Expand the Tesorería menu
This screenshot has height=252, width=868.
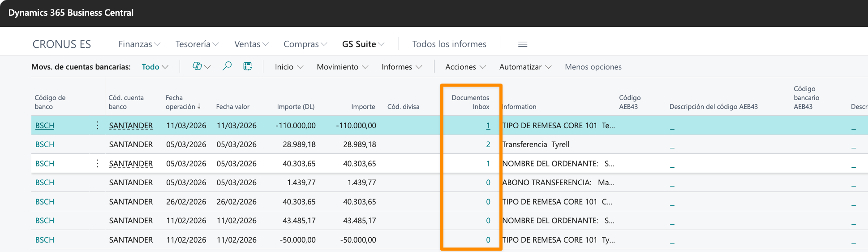tap(197, 44)
